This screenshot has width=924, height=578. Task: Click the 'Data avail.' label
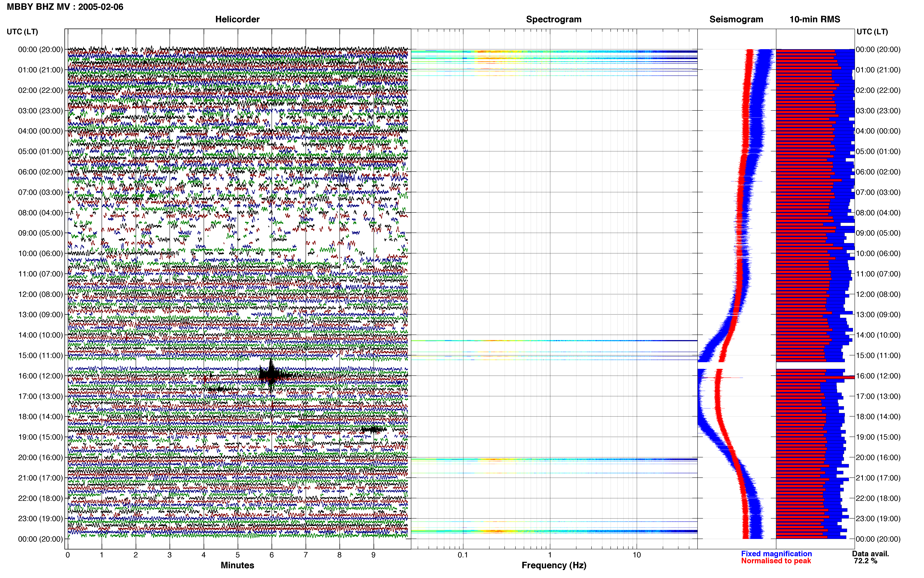[x=870, y=554]
